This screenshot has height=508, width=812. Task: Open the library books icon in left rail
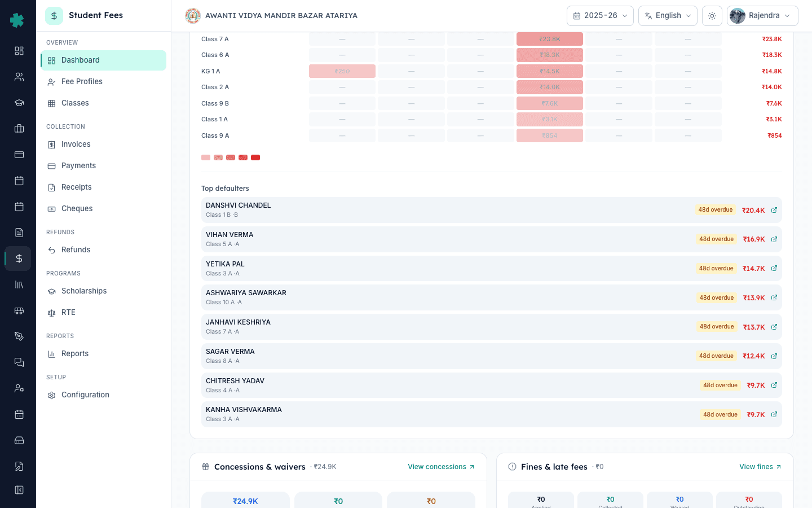pos(19,284)
